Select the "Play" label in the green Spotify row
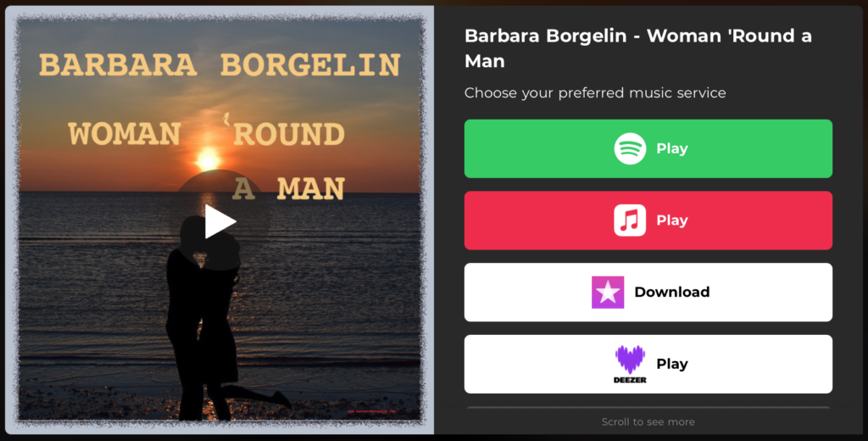The height and width of the screenshot is (441, 868). (672, 148)
